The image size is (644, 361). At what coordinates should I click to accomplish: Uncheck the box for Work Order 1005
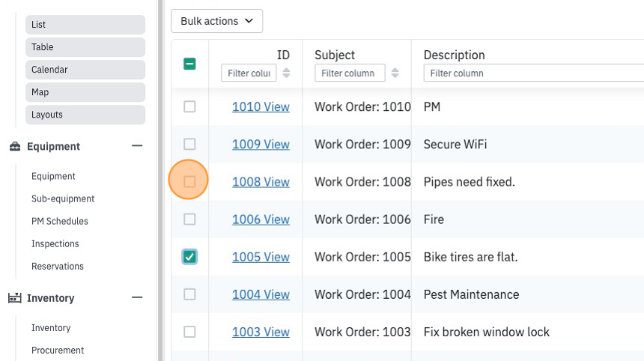coord(189,257)
